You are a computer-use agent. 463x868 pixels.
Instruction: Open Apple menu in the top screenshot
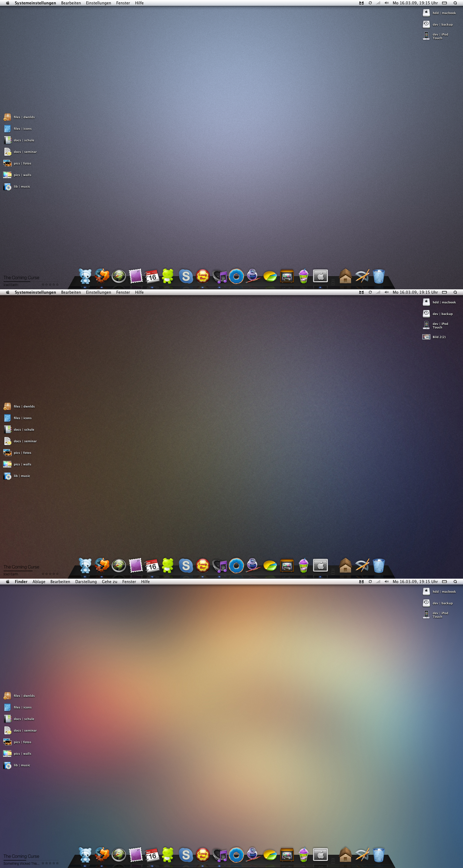[7, 3]
